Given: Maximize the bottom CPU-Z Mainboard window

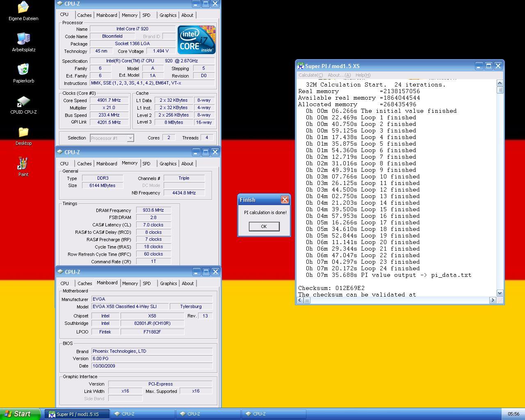Looking at the screenshot, I should (206, 272).
